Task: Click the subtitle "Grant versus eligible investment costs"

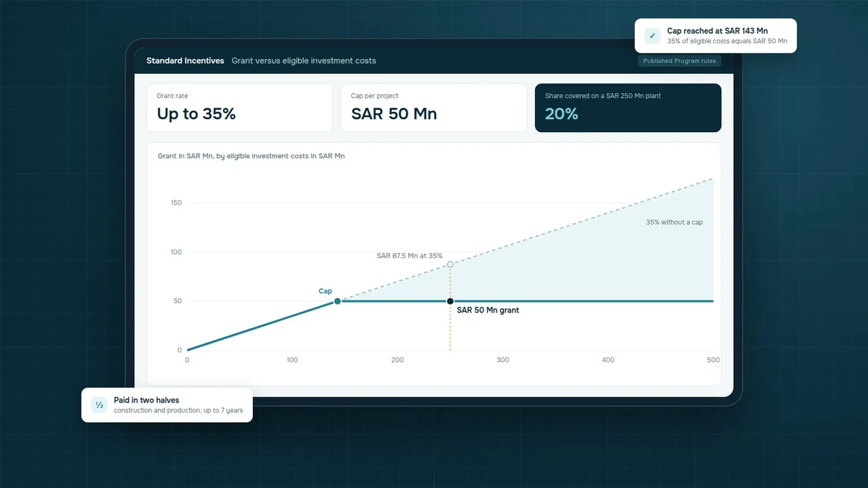Action: click(x=304, y=61)
